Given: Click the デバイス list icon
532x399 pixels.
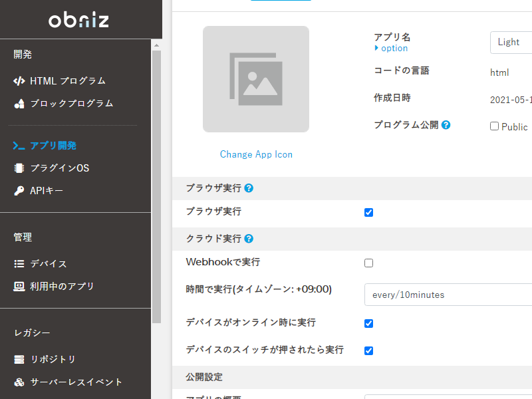Looking at the screenshot, I should pyautogui.click(x=19, y=264).
